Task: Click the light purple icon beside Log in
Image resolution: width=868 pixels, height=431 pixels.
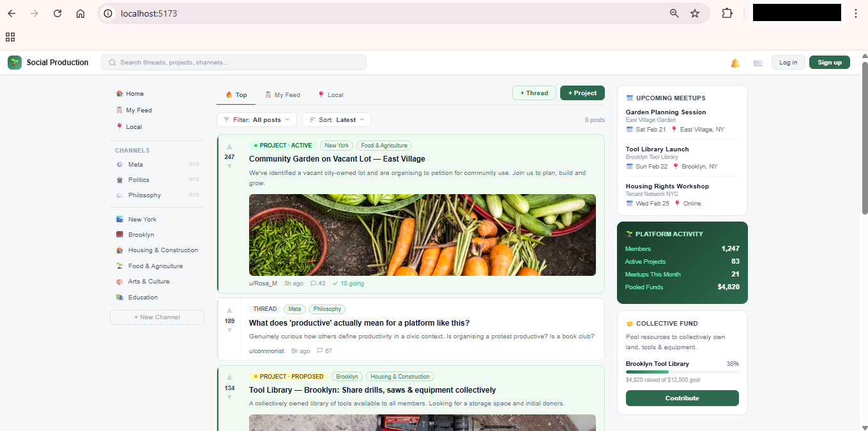Action: tap(758, 63)
